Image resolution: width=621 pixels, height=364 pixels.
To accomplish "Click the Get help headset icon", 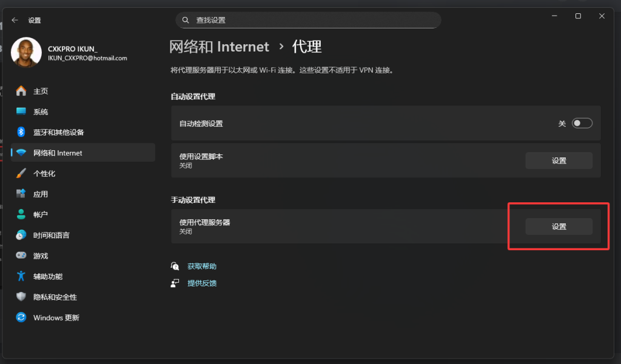I will 175,266.
